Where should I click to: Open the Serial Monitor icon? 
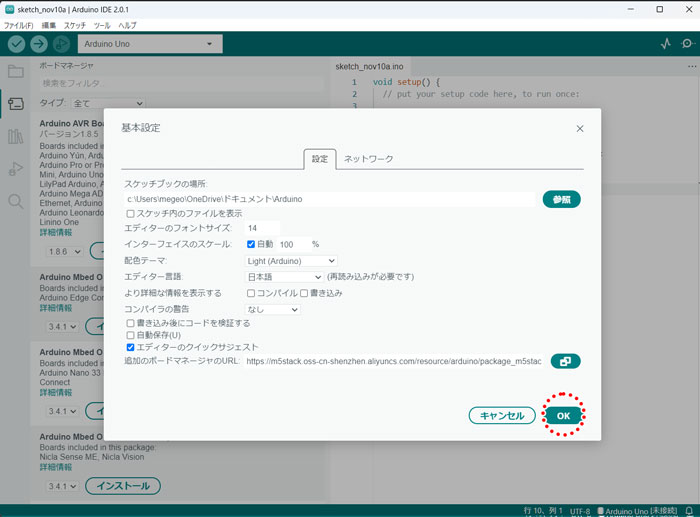687,44
